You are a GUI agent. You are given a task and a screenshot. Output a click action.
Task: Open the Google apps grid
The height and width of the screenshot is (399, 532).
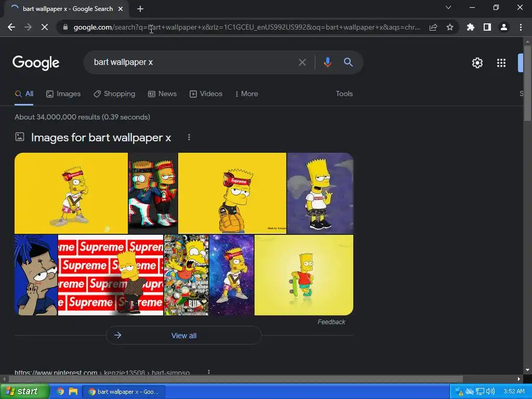coord(501,63)
